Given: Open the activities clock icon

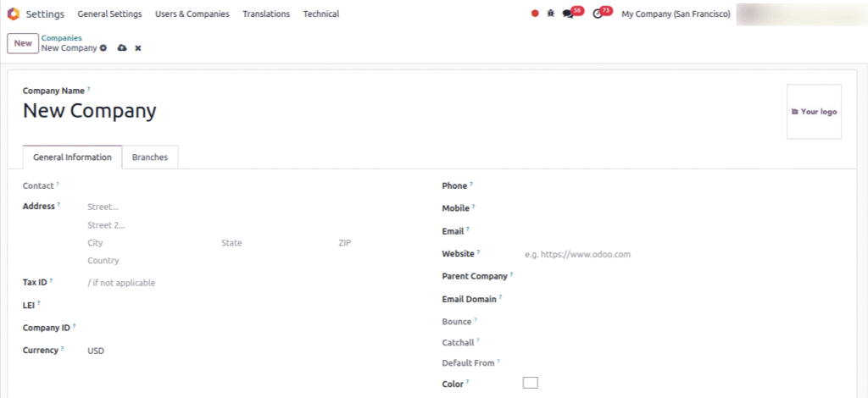Looking at the screenshot, I should [598, 14].
